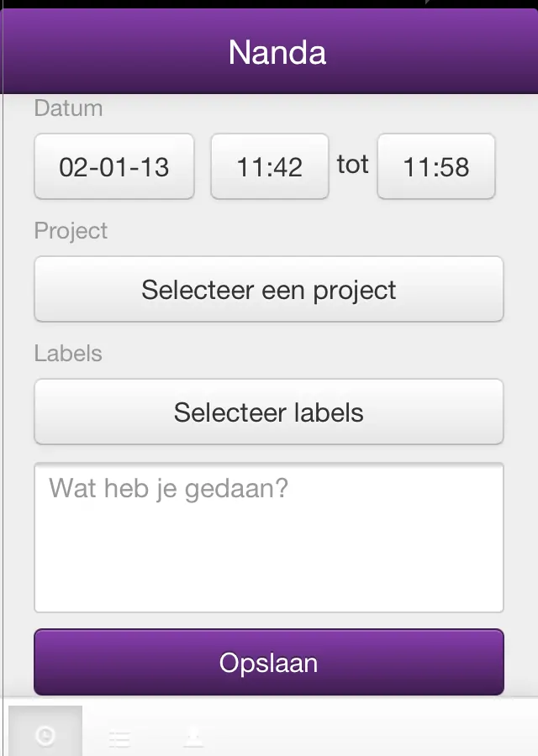Open the date picker showing 02-01-13
Screen dimensions: 538x756
pos(114,166)
